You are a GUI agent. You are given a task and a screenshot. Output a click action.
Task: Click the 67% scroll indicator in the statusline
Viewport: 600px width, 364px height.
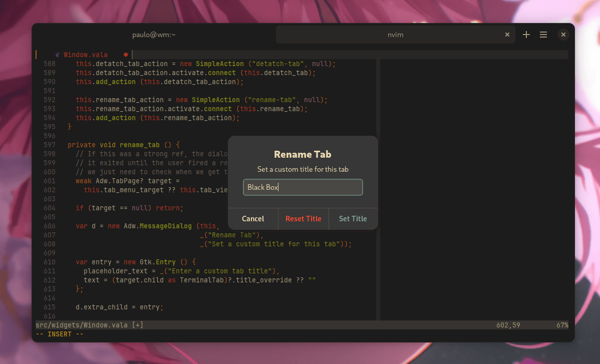(562, 324)
